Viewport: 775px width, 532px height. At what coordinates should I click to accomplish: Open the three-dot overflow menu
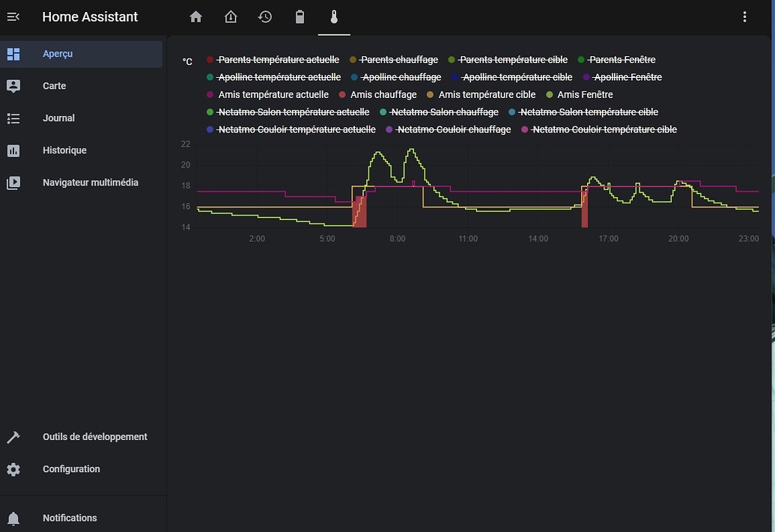pyautogui.click(x=744, y=16)
